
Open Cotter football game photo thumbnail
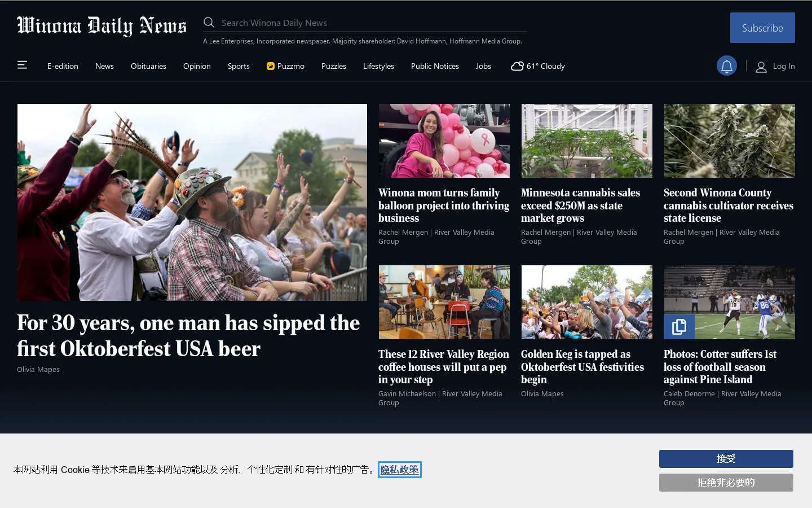tap(730, 303)
